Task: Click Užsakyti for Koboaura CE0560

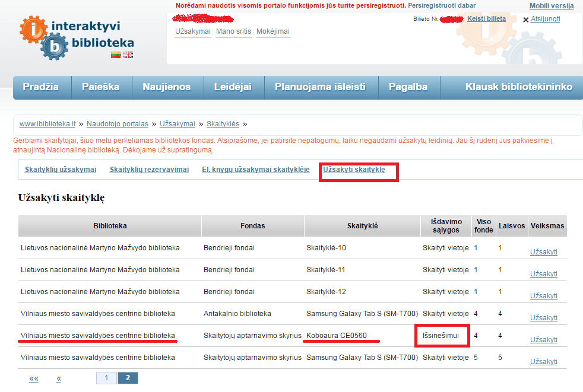Action: pos(544,340)
